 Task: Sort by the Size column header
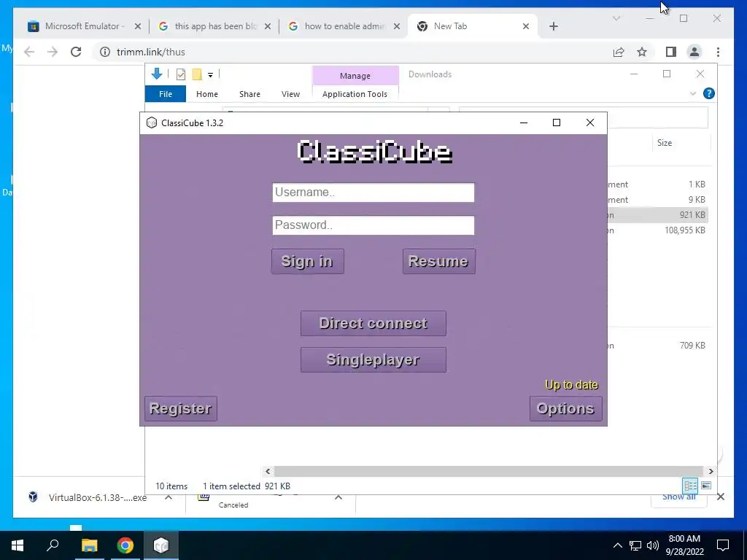(664, 143)
